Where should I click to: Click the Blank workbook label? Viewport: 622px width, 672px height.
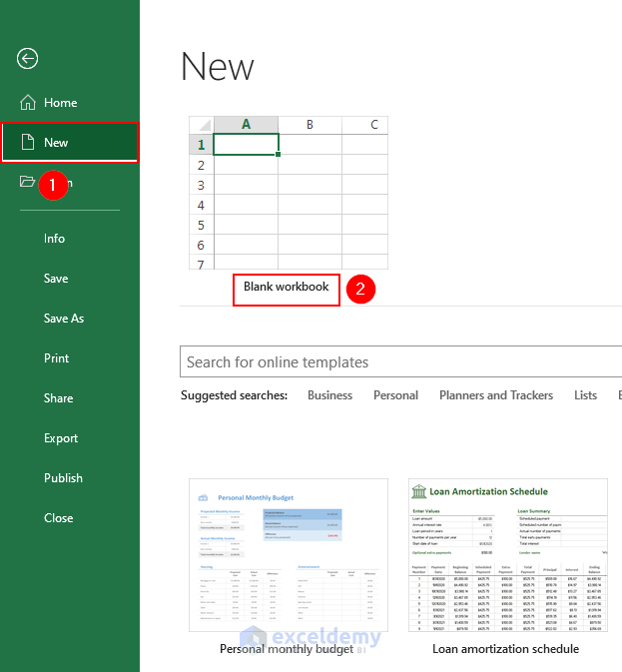287,287
